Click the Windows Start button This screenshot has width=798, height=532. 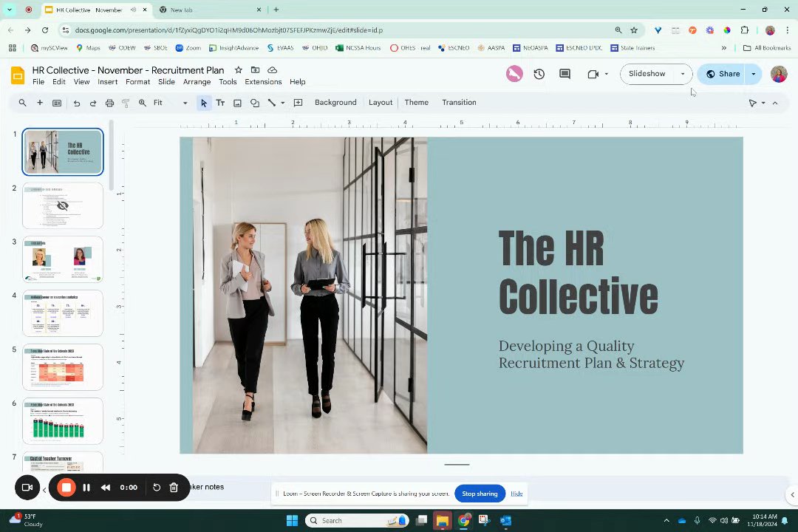click(x=292, y=520)
